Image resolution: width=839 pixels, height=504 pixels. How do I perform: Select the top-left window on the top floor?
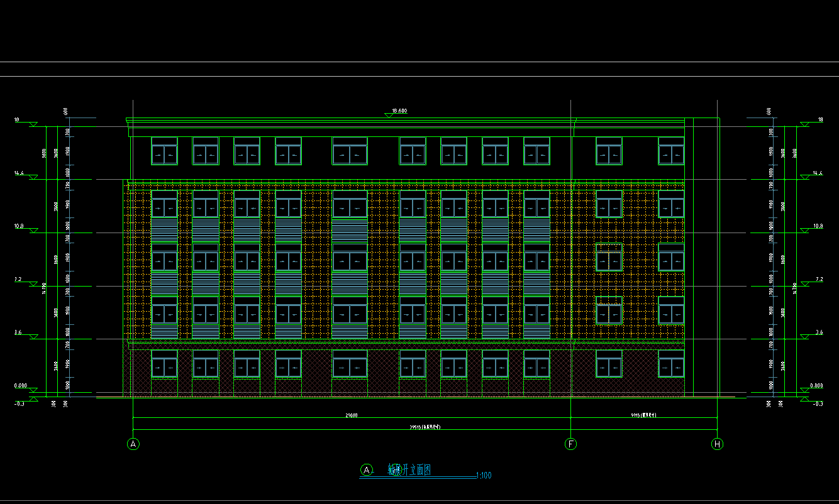click(x=164, y=151)
